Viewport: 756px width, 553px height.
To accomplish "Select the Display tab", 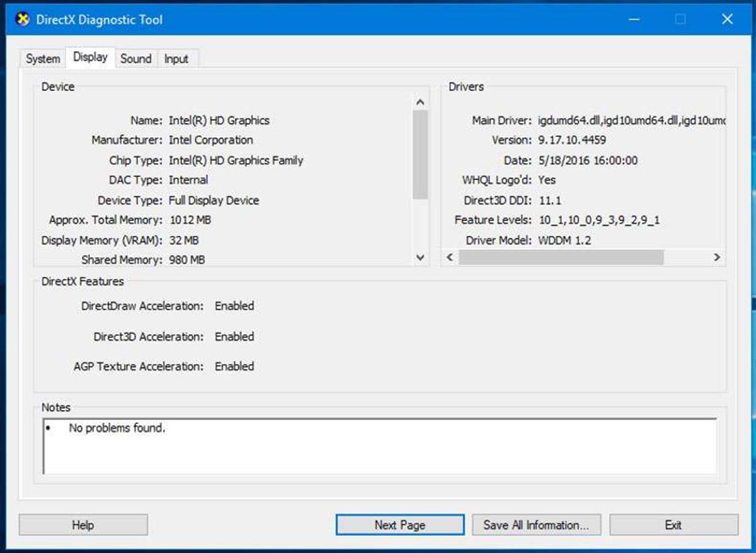I will (x=90, y=57).
